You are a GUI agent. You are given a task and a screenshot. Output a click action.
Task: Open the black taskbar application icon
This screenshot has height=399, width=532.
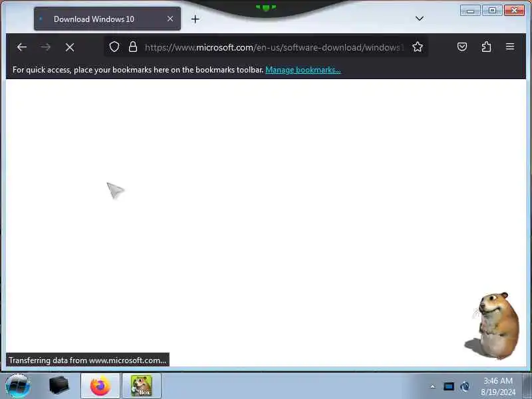click(59, 386)
